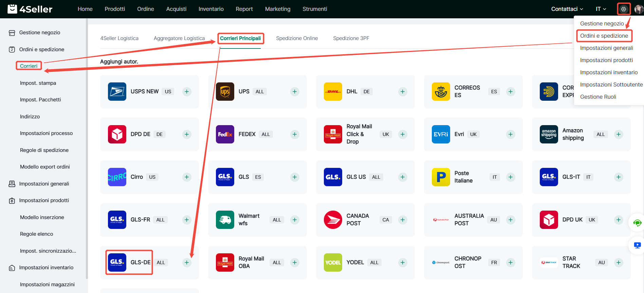Screen dimensions: 644x293
Task: Expand Gestione negozio in sidebar
Action: [40, 33]
